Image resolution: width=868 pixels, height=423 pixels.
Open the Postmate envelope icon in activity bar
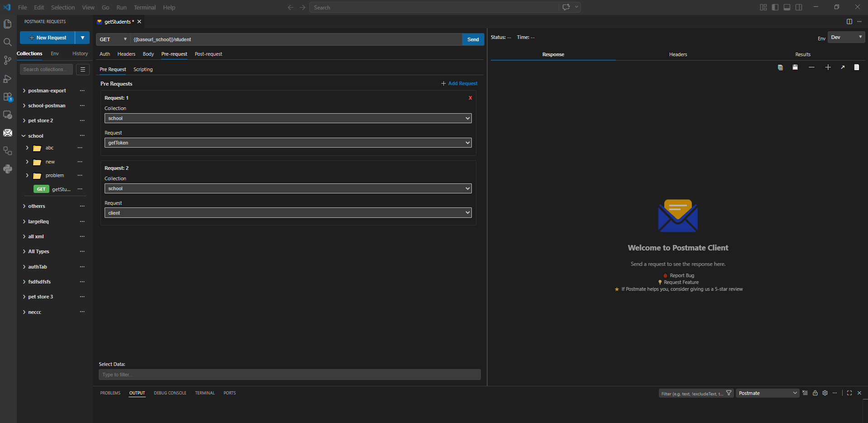click(8, 133)
